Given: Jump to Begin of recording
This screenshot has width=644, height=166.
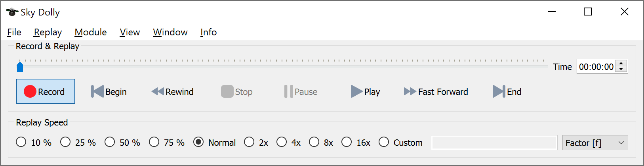Looking at the screenshot, I should (97, 91).
